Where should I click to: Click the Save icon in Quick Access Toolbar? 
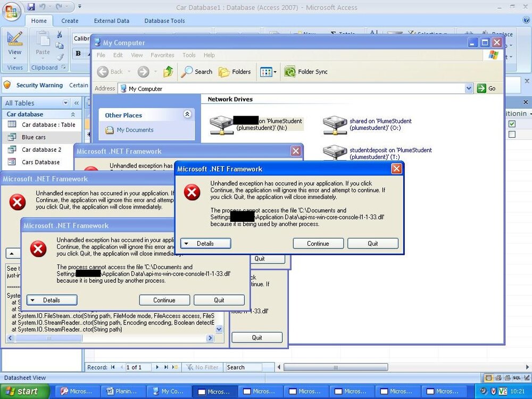(31, 6)
